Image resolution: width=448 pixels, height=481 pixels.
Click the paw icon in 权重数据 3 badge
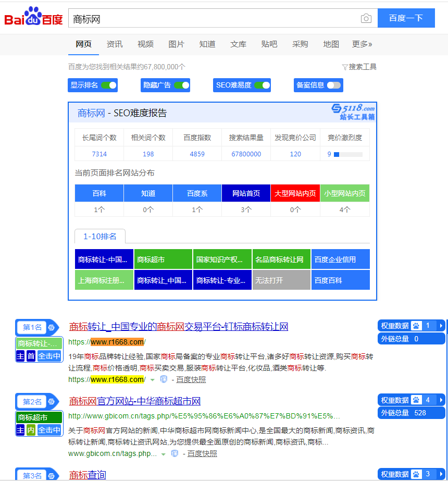[416, 474]
